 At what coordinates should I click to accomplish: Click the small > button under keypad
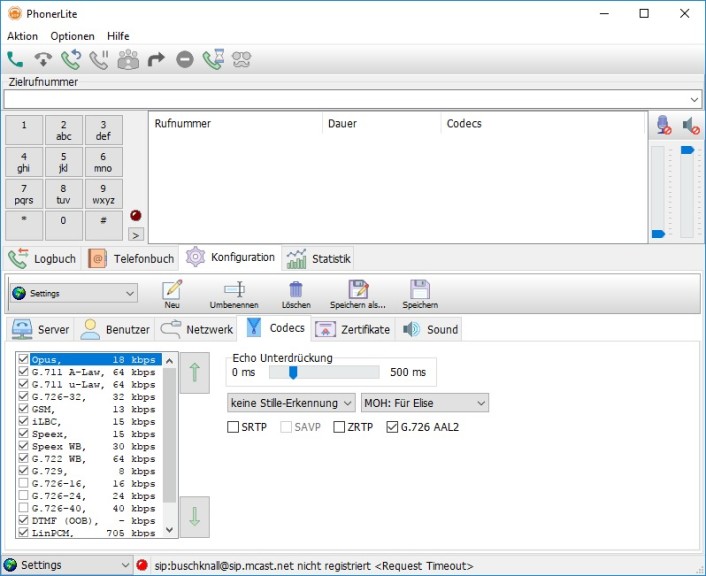click(x=136, y=235)
